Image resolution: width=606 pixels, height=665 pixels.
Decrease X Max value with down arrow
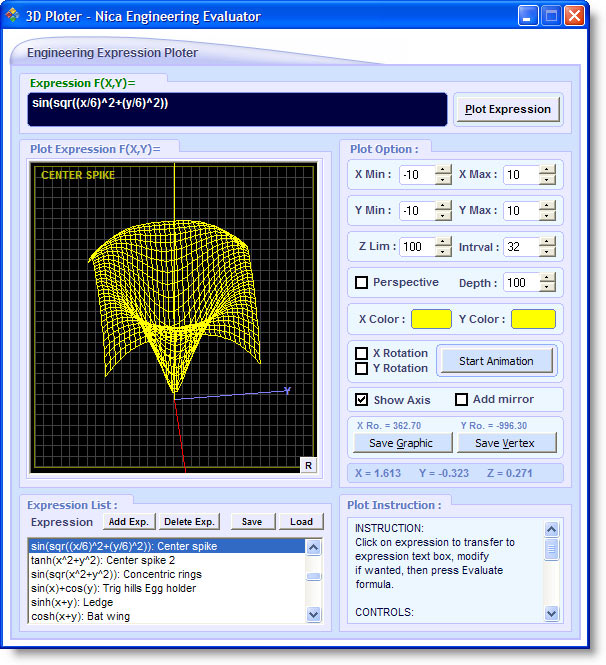[547, 180]
